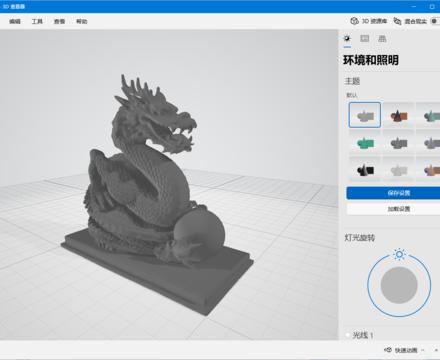
Task: Click the 混合现实 mixed reality icon
Action: pyautogui.click(x=397, y=21)
